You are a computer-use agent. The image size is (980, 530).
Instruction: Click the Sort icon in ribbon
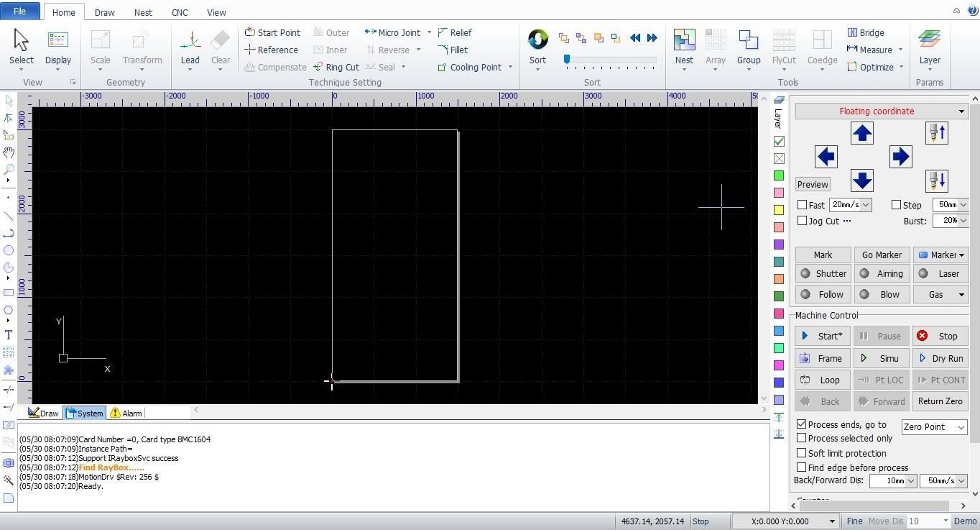[x=537, y=39]
